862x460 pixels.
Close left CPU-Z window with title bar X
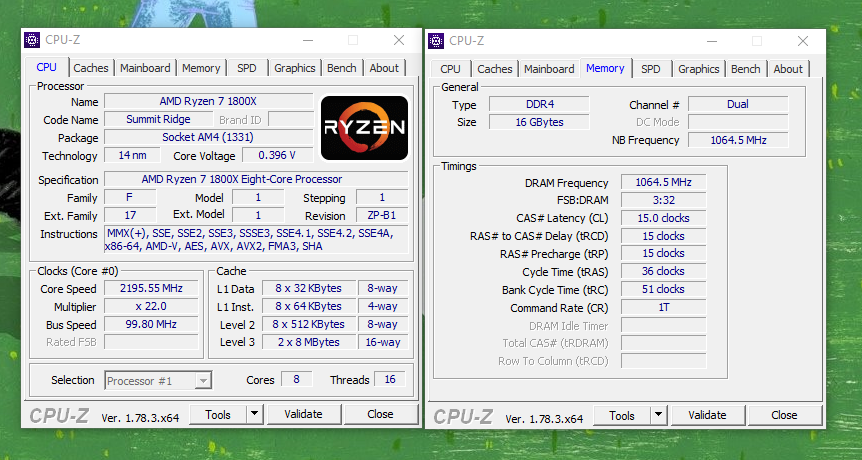click(399, 40)
